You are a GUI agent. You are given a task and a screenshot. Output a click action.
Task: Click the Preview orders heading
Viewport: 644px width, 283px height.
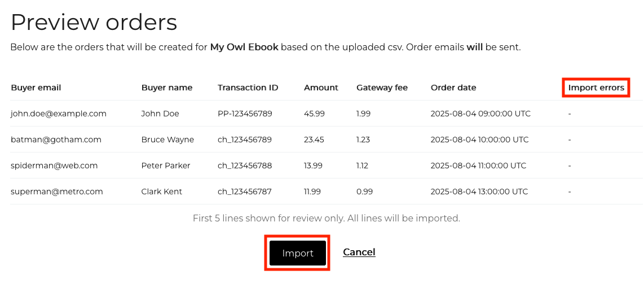(94, 22)
